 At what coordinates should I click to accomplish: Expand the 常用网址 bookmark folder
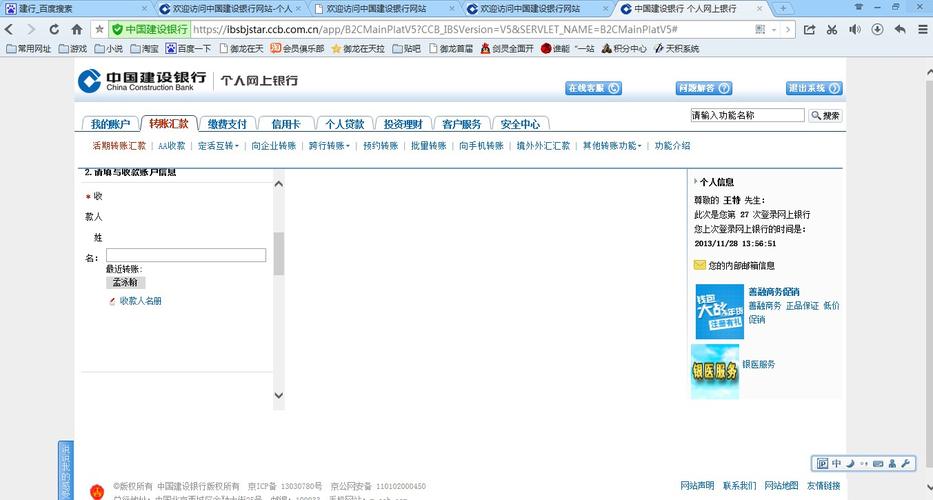pyautogui.click(x=28, y=48)
